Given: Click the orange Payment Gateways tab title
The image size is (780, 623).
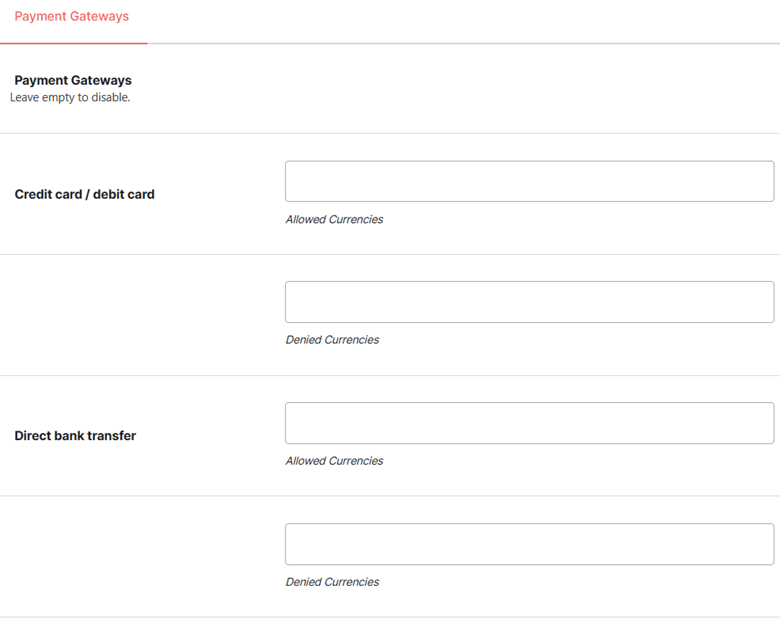Looking at the screenshot, I should 72,16.
